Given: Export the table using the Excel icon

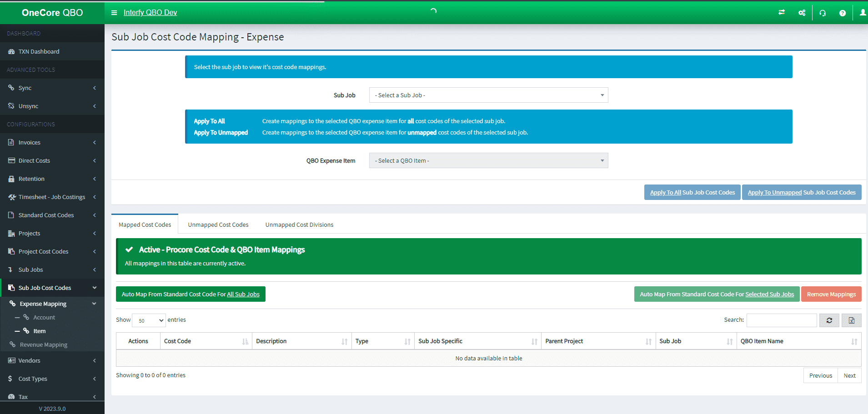Looking at the screenshot, I should click(x=851, y=320).
